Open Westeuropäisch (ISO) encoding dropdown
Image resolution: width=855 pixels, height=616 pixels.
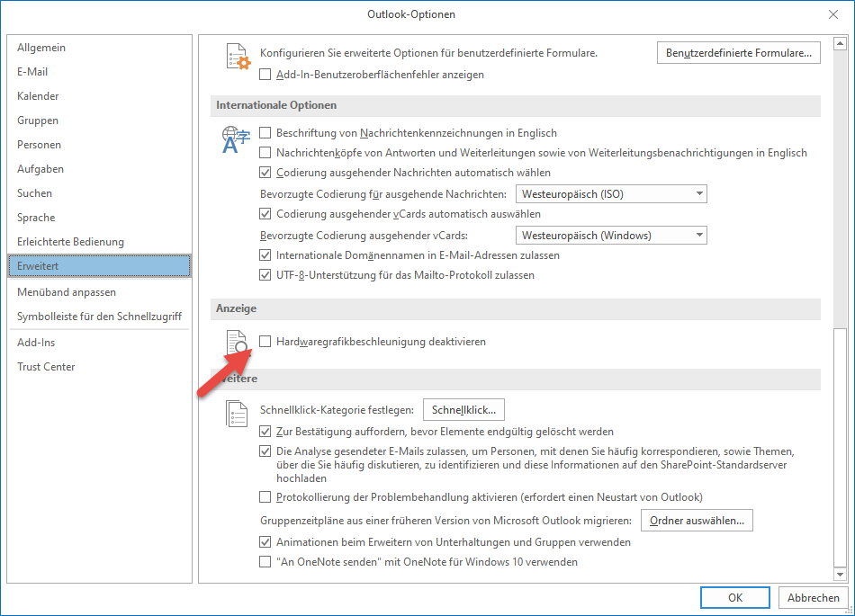click(x=610, y=194)
